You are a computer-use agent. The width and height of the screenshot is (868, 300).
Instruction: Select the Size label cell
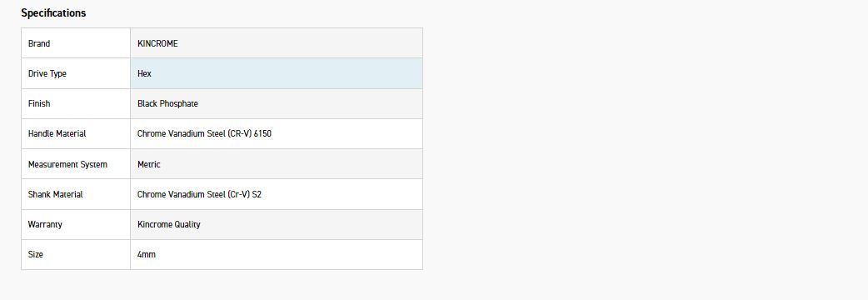[76, 255]
